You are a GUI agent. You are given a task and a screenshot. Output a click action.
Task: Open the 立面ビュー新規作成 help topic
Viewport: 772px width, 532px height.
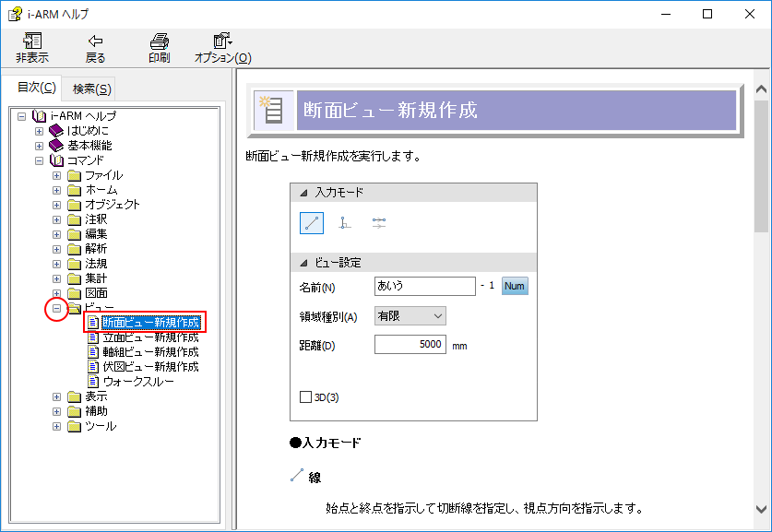(x=150, y=337)
